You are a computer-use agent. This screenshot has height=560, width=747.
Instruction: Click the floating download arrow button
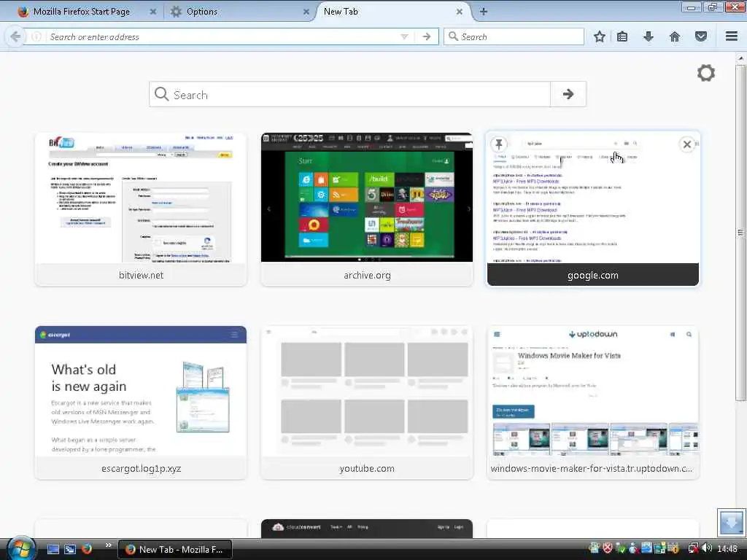731,522
